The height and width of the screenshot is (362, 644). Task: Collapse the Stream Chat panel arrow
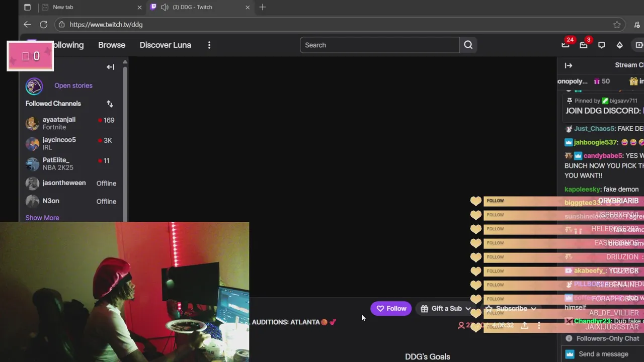(569, 65)
